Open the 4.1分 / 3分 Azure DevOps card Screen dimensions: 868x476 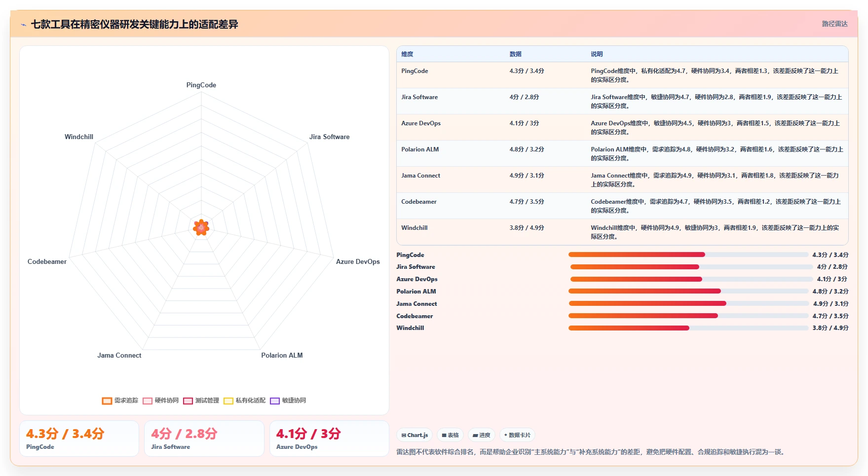pyautogui.click(x=329, y=439)
